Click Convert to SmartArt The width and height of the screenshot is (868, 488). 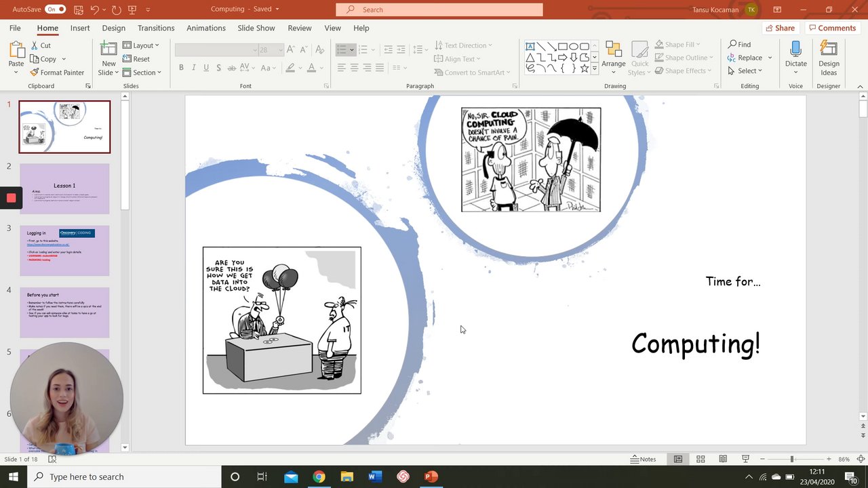(473, 73)
